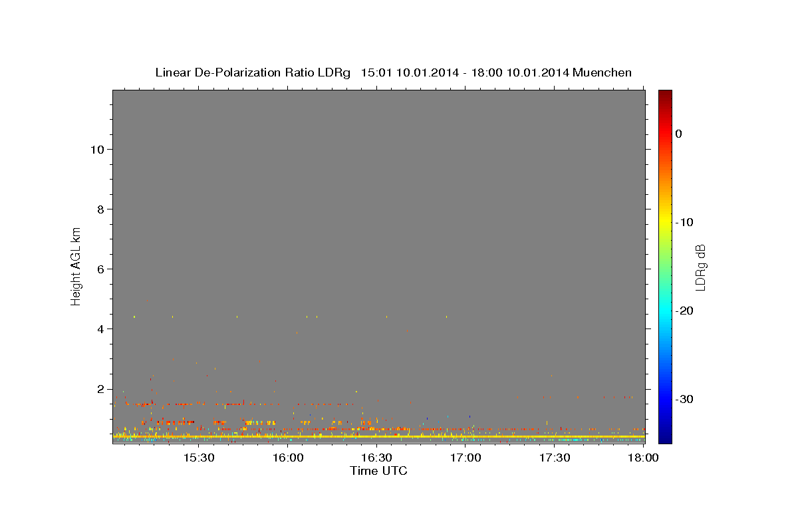Click the 16:30 time axis label
The image size is (798, 532).
[x=377, y=458]
